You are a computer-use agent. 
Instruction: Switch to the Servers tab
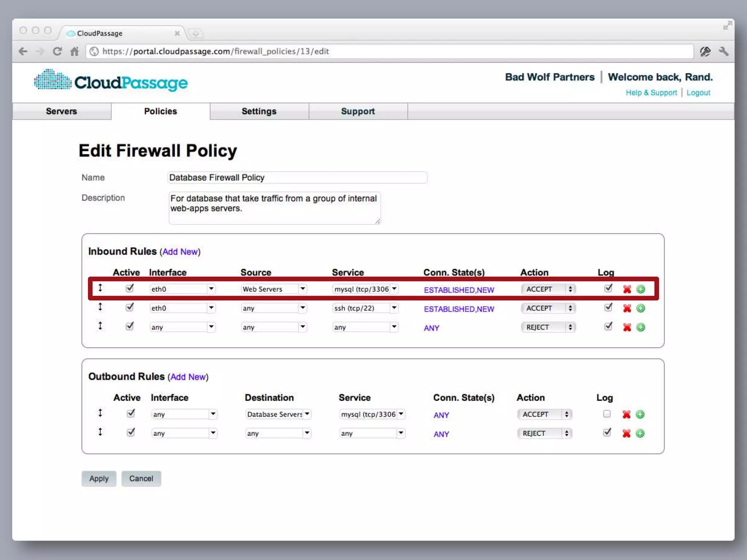coord(61,111)
